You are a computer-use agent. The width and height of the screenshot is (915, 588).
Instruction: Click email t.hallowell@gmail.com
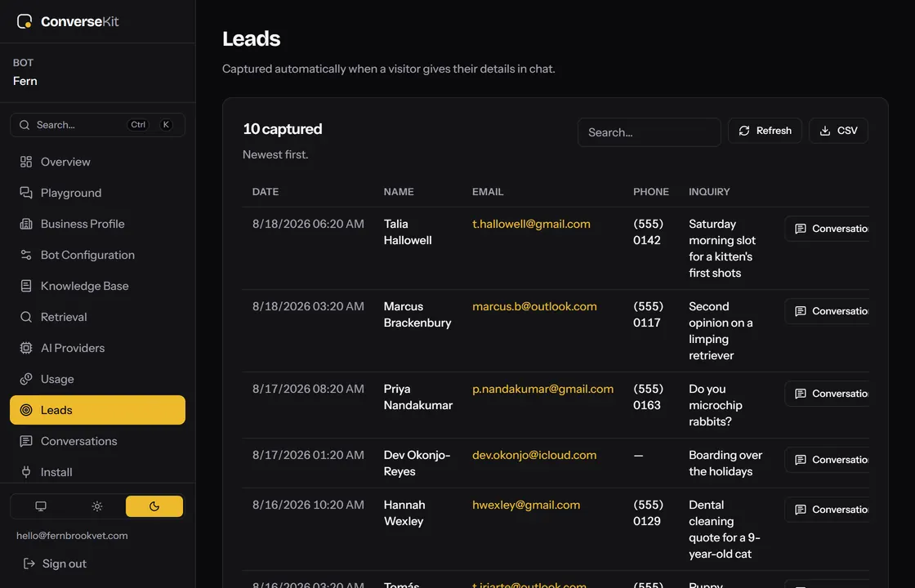(x=531, y=224)
